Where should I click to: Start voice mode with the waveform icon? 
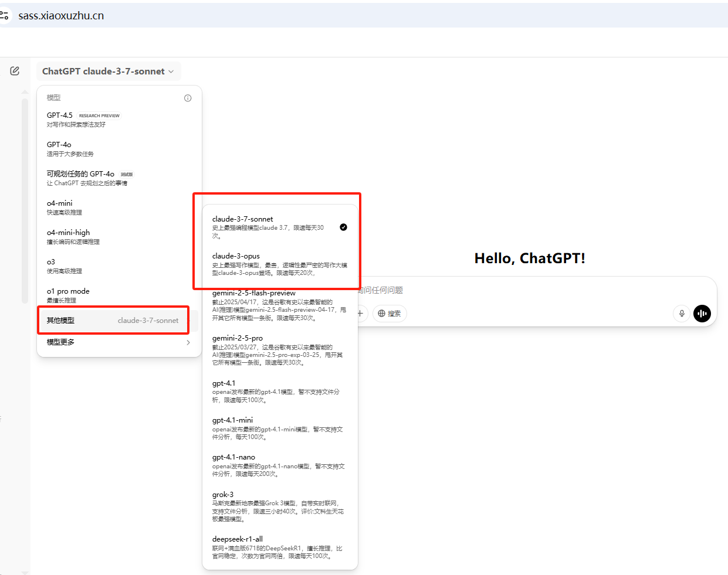(702, 314)
